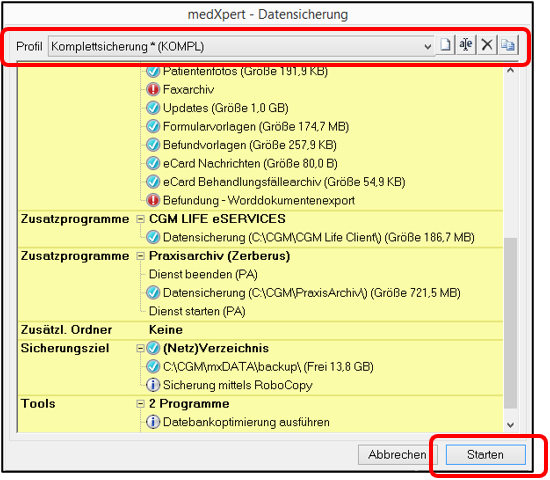Toggle the CGM Life Client Datensicherung checkmark

click(x=153, y=237)
